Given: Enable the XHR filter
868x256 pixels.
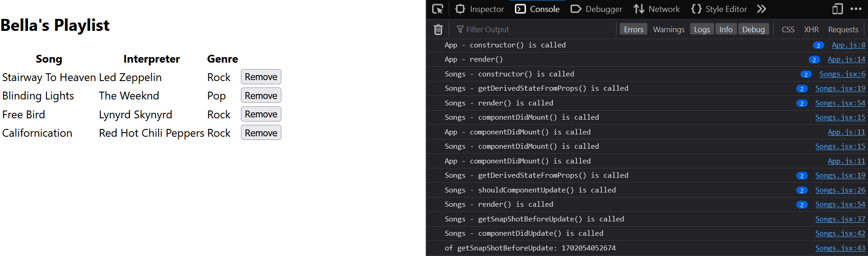Looking at the screenshot, I should point(811,29).
